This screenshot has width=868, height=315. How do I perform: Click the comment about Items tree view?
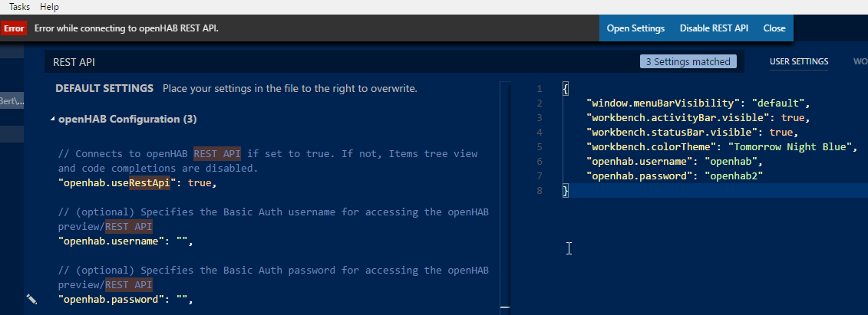[268, 161]
